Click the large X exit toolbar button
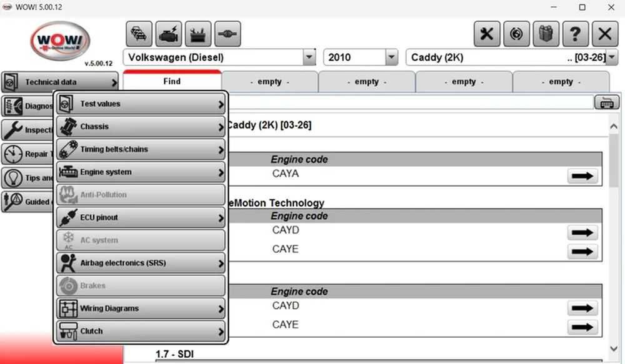 pyautogui.click(x=604, y=34)
